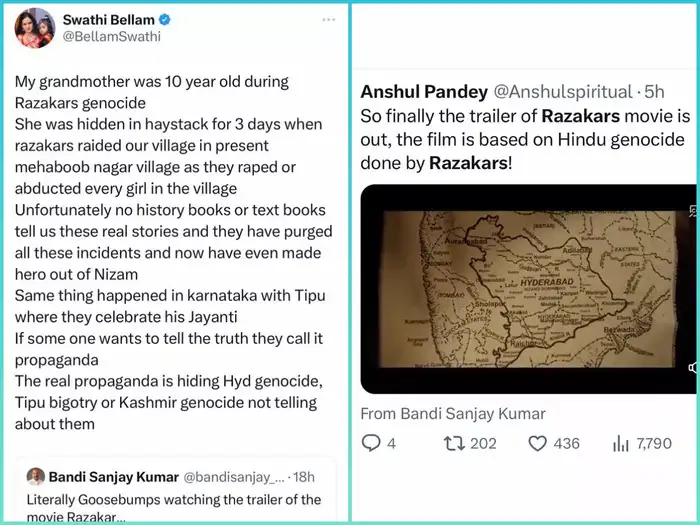Reply to Anshul Pandey's tweet via the comment icon
This screenshot has width=700, height=525.
click(370, 442)
